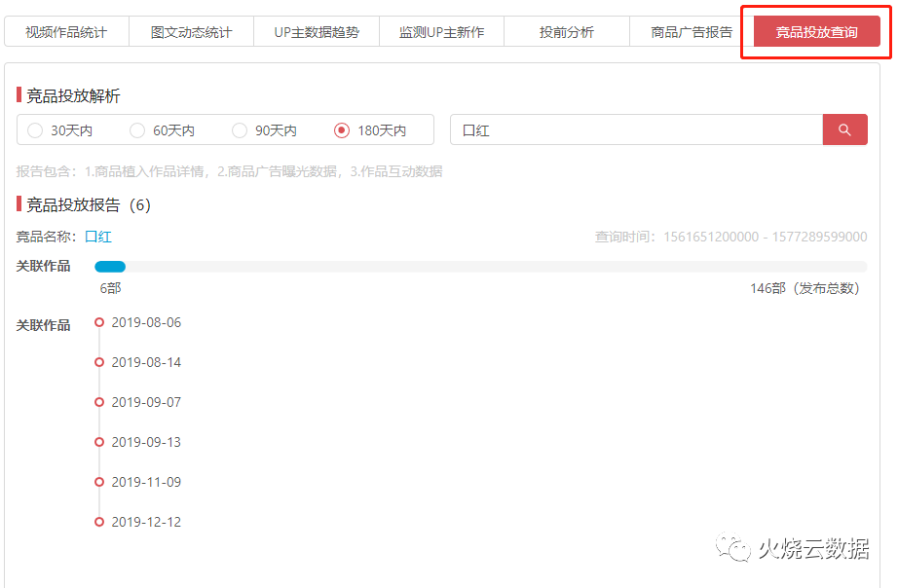Open the 视频作品统计 tab
This screenshot has height=588, width=898.
point(66,32)
